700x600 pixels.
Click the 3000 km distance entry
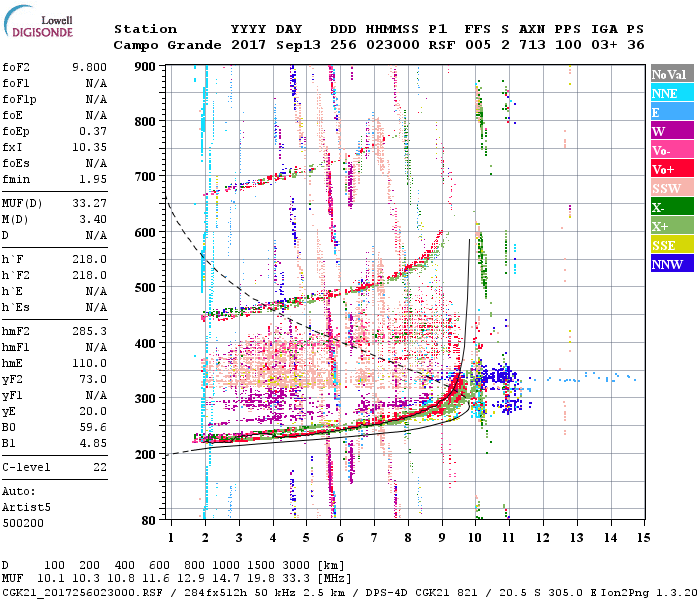(296, 566)
